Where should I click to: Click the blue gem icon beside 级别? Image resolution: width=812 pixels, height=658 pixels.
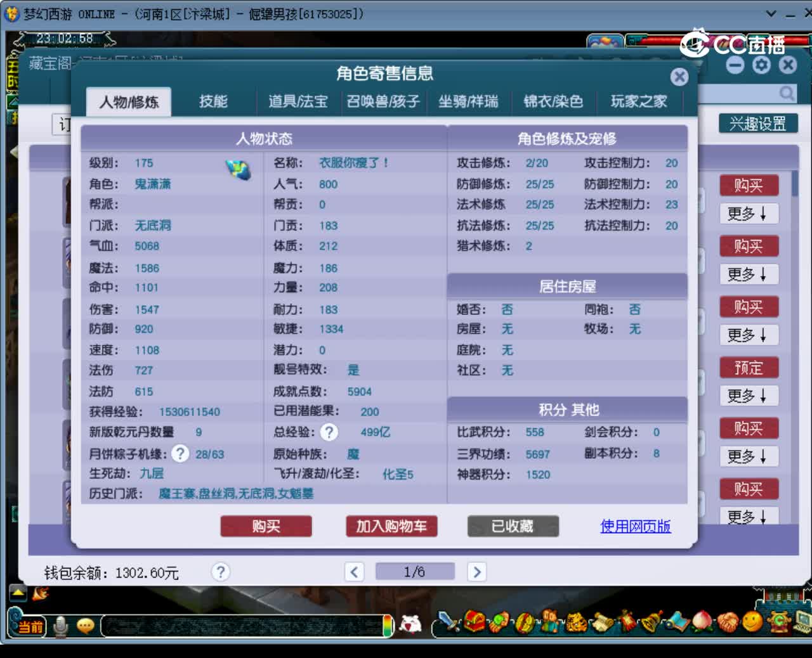coord(239,169)
